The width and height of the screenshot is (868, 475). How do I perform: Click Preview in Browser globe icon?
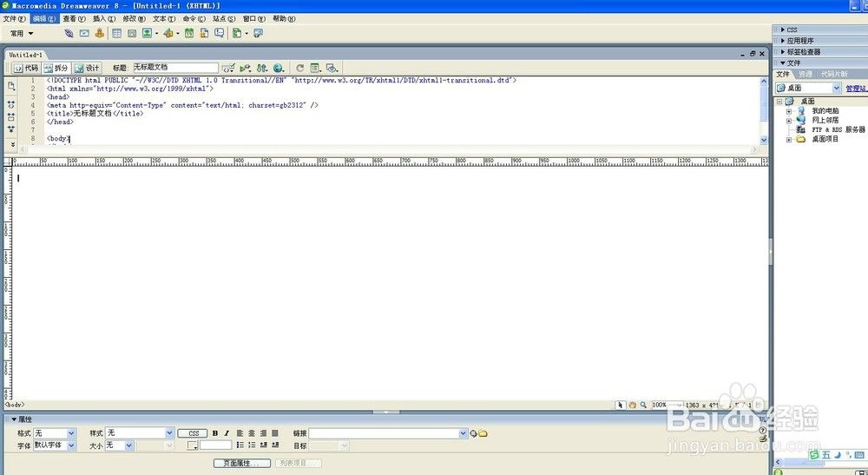pos(279,68)
